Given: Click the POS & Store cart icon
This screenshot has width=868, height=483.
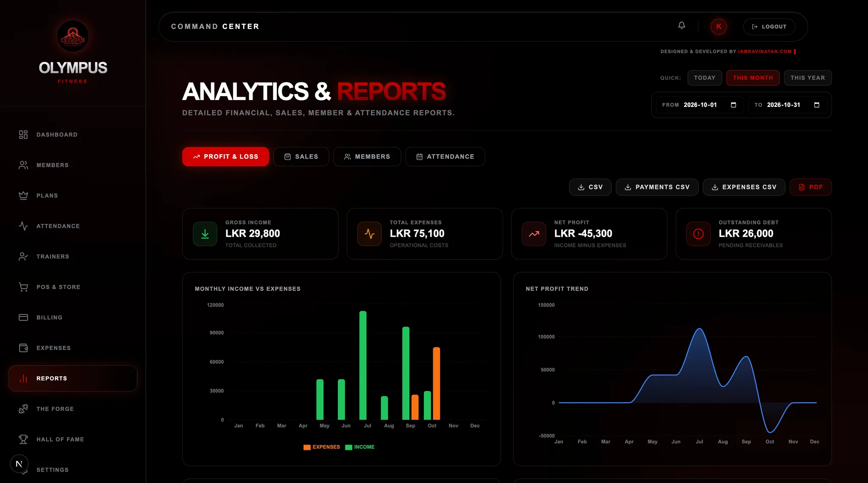Looking at the screenshot, I should click(23, 287).
